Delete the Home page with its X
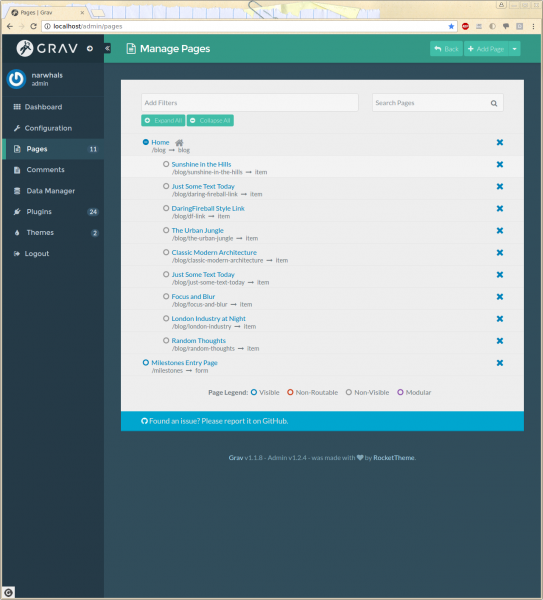The height and width of the screenshot is (600, 543). point(500,142)
